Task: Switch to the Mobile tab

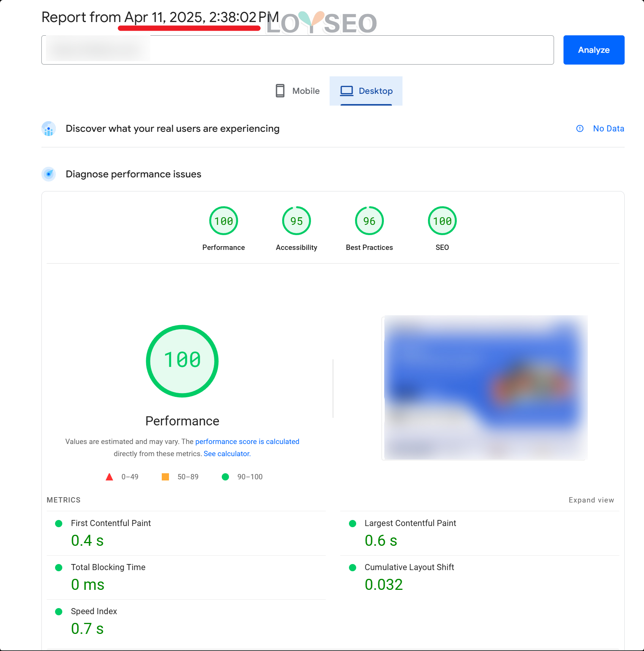Action: 298,91
